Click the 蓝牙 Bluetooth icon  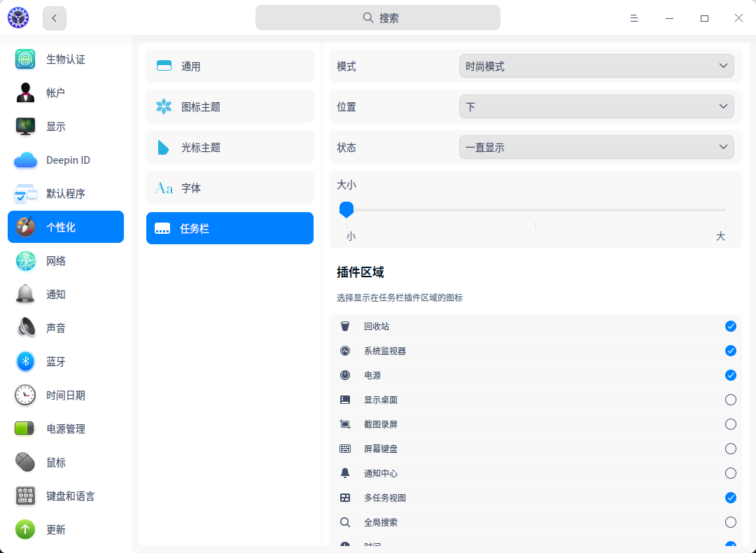pos(25,362)
